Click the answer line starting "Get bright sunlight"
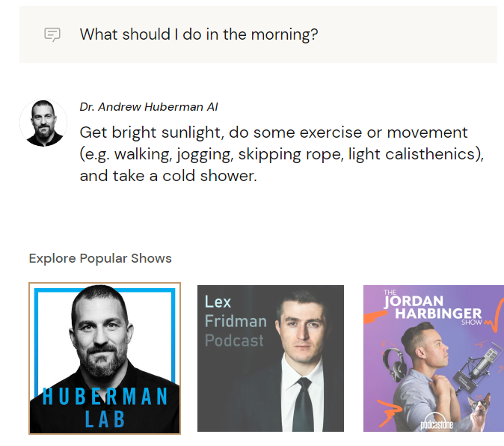The image size is (504, 446). [x=274, y=132]
